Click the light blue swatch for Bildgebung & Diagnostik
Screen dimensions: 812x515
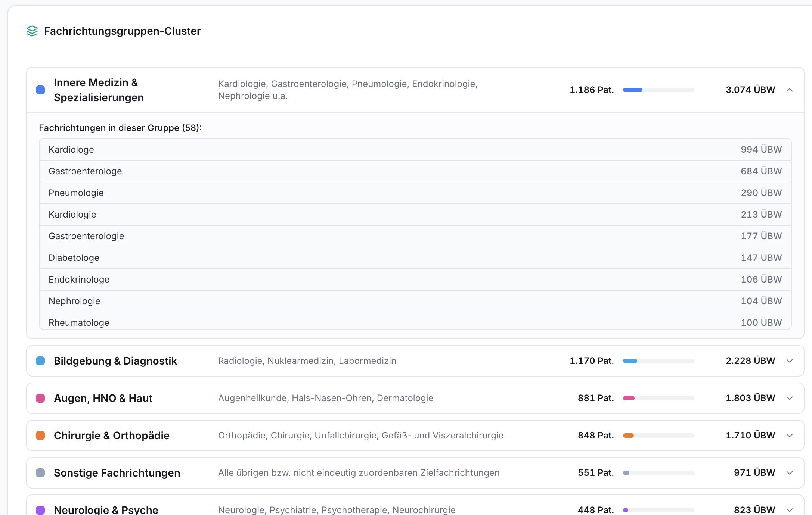(x=40, y=361)
